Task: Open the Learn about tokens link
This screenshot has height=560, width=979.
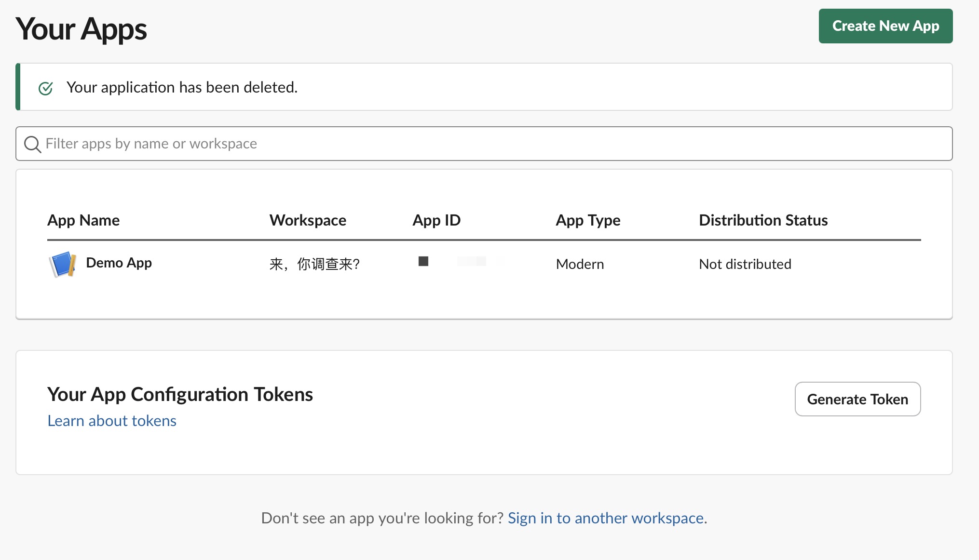Action: point(112,421)
